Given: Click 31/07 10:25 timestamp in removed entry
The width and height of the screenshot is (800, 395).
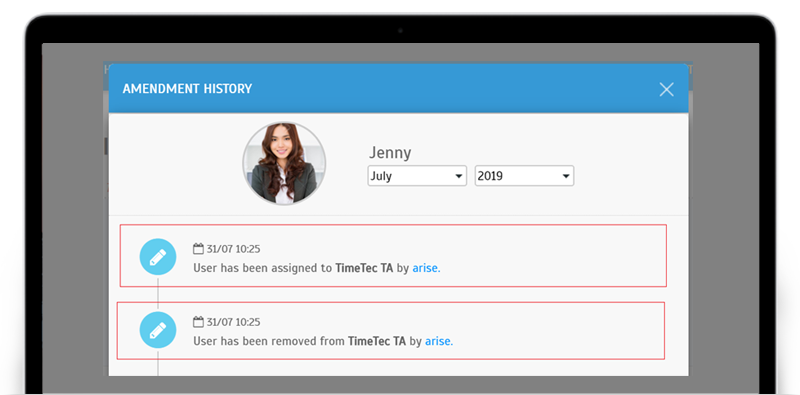Looking at the screenshot, I should pos(233,322).
